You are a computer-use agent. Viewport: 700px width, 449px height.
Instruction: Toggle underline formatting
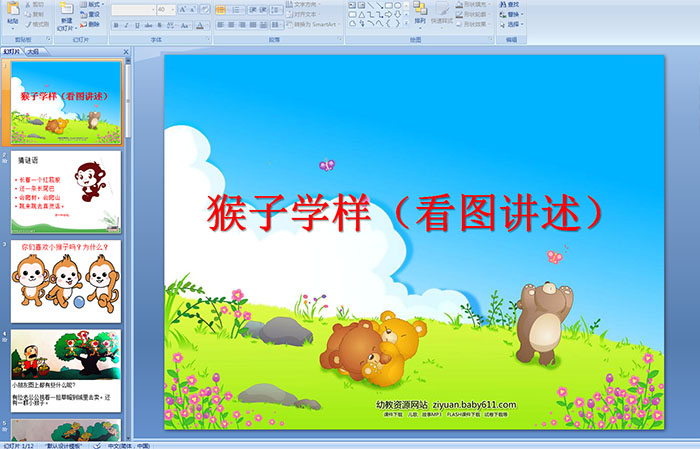pos(137,25)
